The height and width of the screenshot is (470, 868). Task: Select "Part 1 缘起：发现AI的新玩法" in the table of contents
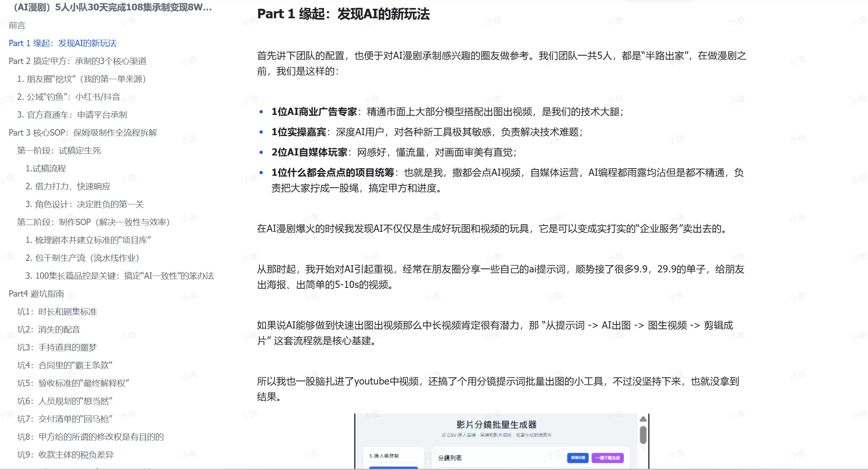pos(63,43)
